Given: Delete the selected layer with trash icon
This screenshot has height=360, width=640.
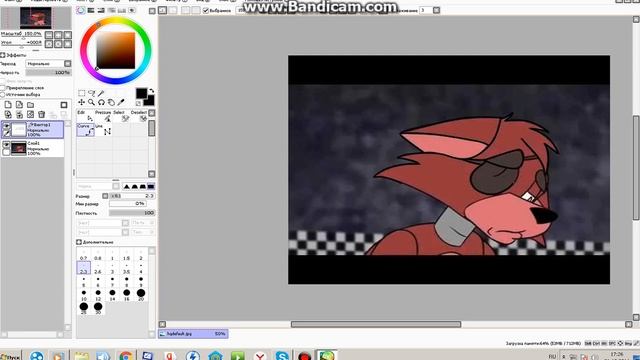Looking at the screenshot, I should pos(42,114).
